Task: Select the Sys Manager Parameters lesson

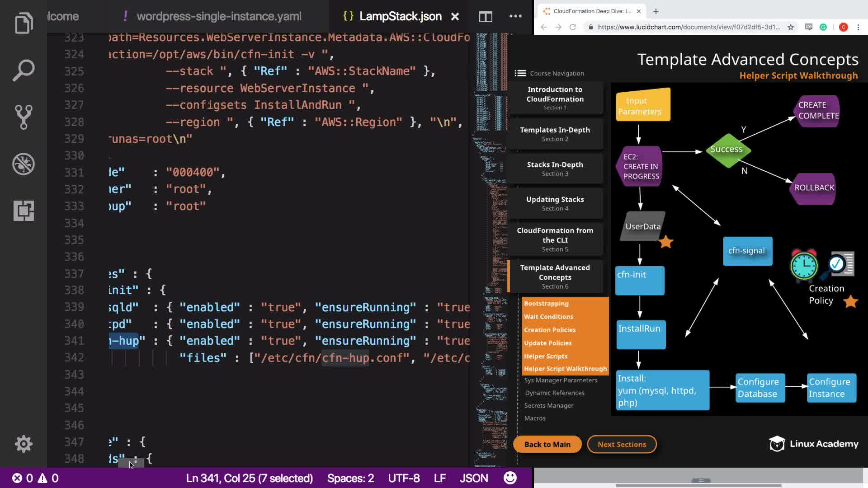Action: (561, 380)
